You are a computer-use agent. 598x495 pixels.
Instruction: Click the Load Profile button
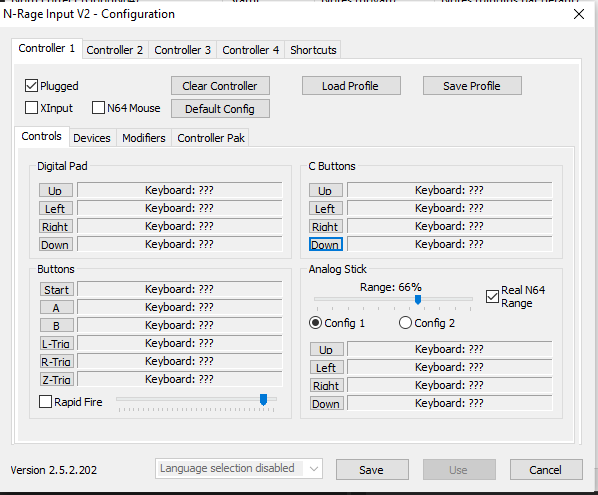coord(351,86)
